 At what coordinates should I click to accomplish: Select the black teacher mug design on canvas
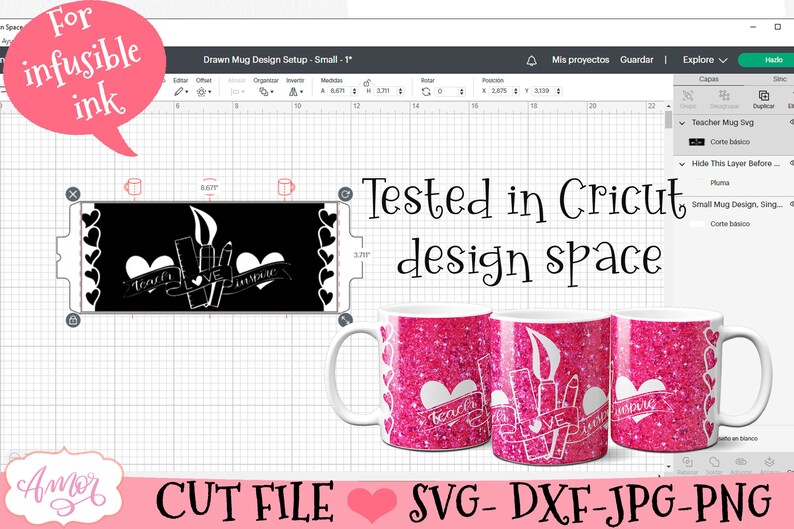point(209,257)
